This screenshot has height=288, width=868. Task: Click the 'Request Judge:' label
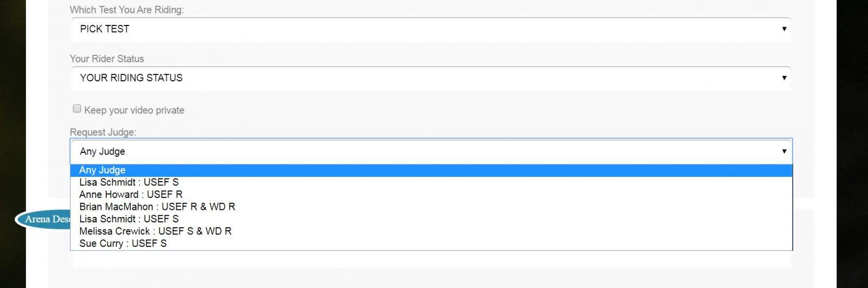click(103, 132)
